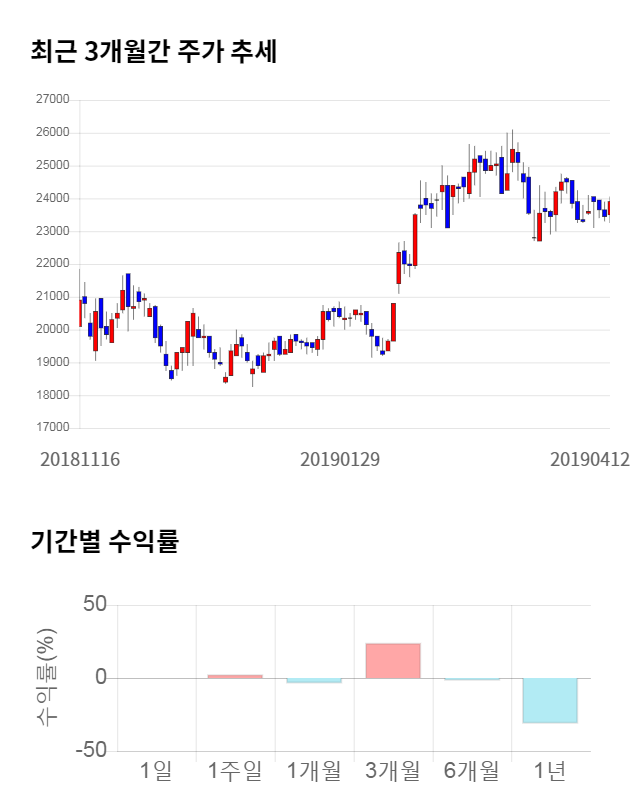The width and height of the screenshot is (640, 810).
Task: Click the 27000 price axis label
Action: click(x=52, y=100)
